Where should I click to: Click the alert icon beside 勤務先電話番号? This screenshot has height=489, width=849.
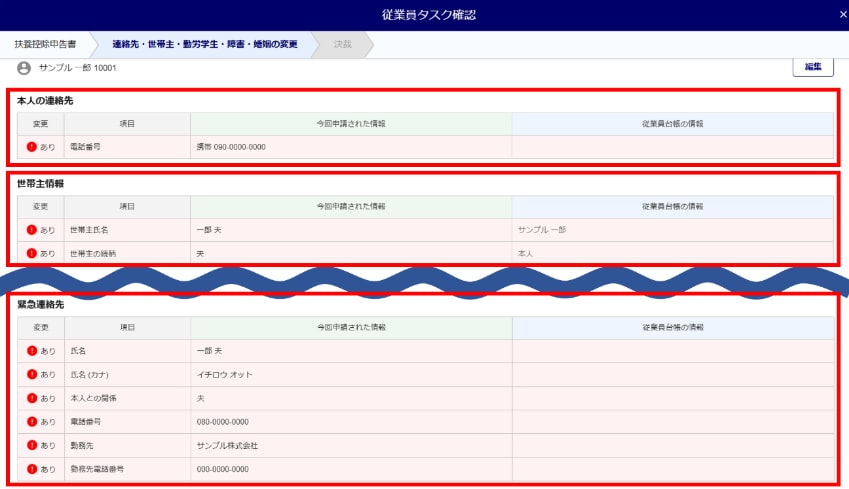coord(32,468)
